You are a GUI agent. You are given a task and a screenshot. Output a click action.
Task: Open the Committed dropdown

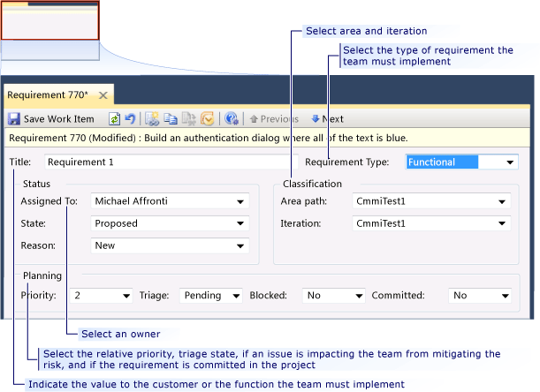(x=506, y=296)
